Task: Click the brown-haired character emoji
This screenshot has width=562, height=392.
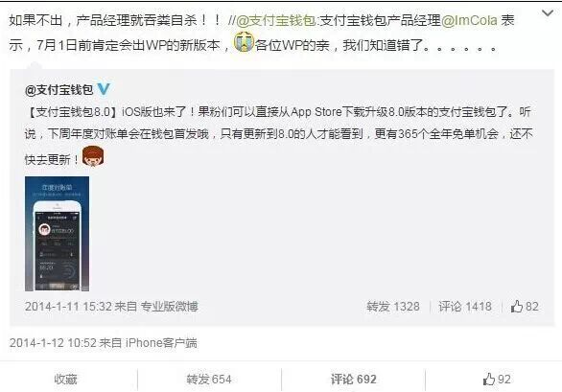Action: click(x=93, y=156)
